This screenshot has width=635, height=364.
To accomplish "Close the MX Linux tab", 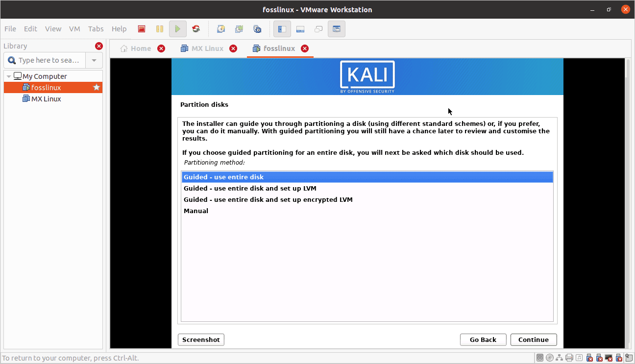I will [233, 49].
